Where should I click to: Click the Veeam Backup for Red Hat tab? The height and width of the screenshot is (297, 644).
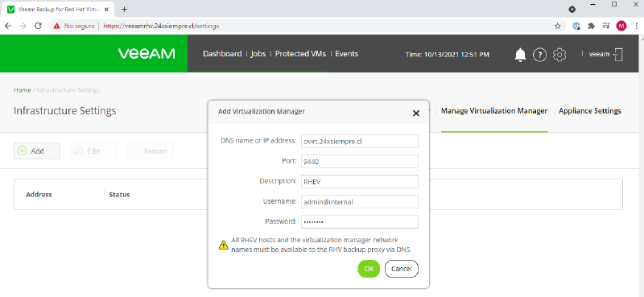point(57,10)
